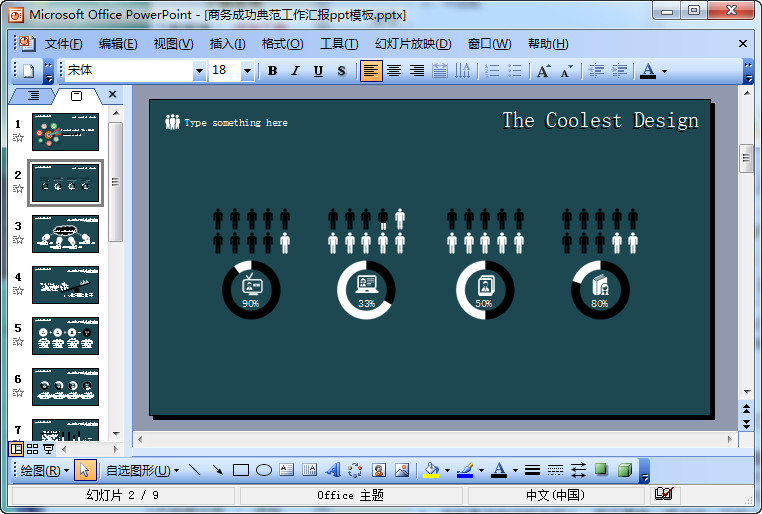Select slide 3 thumbnail

coord(65,234)
